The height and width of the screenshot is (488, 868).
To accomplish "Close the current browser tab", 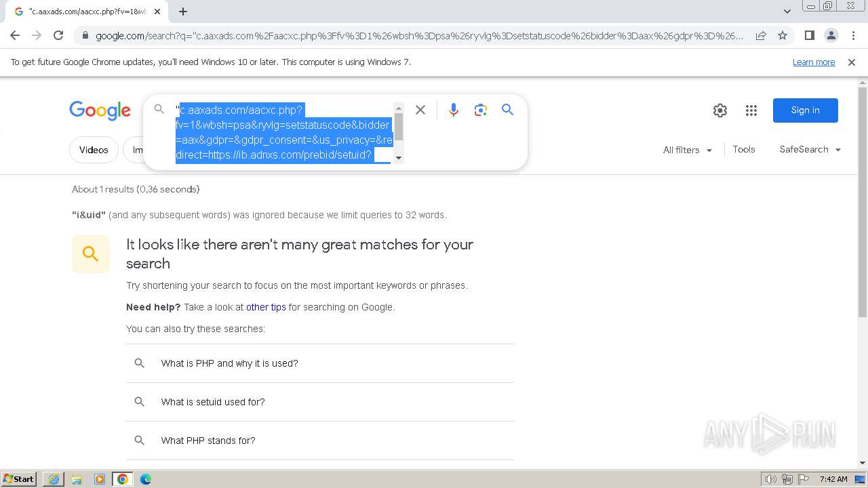I will pos(157,12).
